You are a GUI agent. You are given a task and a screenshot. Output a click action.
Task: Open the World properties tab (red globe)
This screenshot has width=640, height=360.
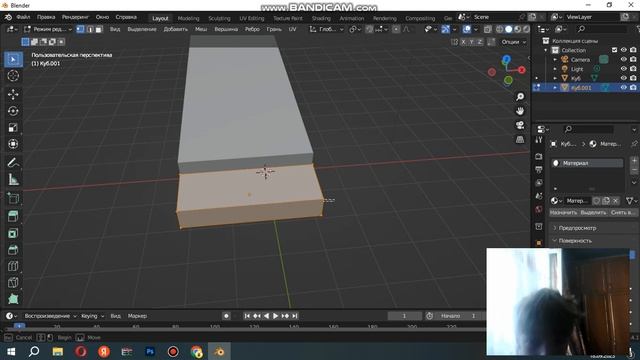(x=539, y=209)
